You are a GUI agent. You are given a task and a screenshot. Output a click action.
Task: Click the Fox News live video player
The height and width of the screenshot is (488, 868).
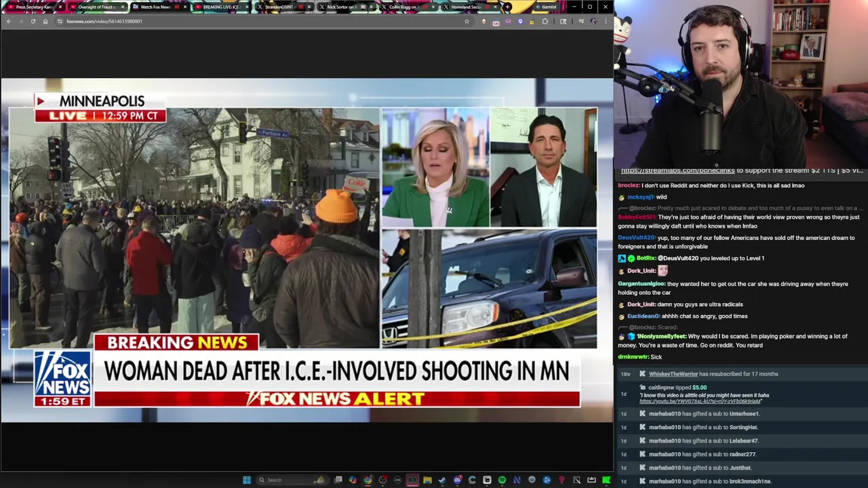307,250
